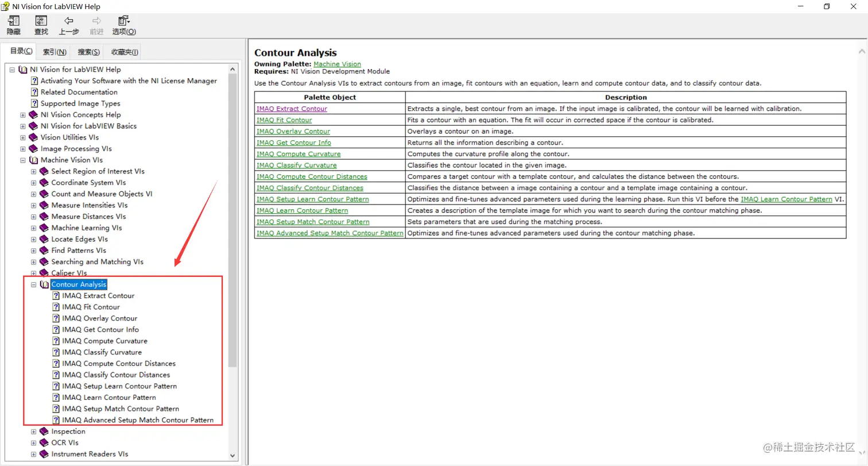
Task: Expand the NI Vision for LabVIEW Basics node
Action: (23, 126)
